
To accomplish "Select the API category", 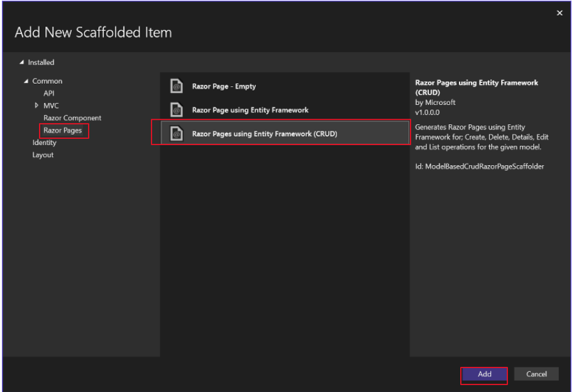I will [48, 94].
